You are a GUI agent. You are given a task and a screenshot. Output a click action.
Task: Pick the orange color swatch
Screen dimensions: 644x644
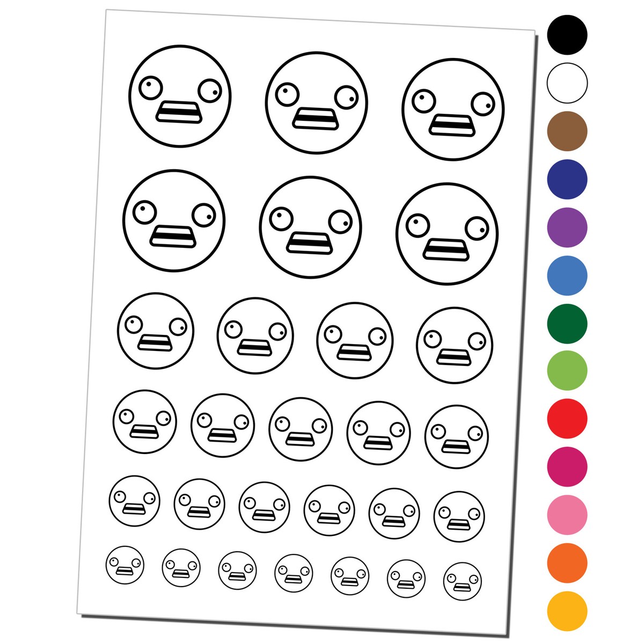click(567, 563)
